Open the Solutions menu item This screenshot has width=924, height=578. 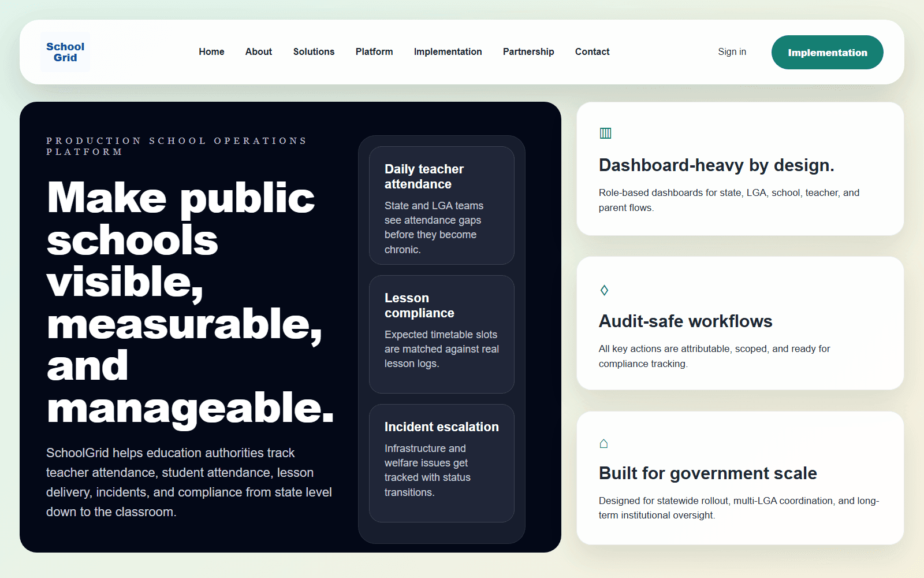[x=314, y=51]
